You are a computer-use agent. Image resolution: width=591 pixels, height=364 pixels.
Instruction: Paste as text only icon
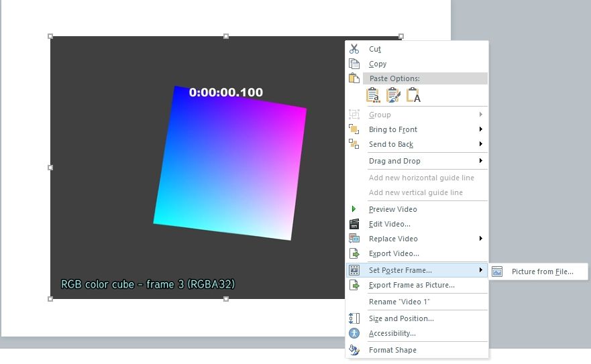(413, 95)
